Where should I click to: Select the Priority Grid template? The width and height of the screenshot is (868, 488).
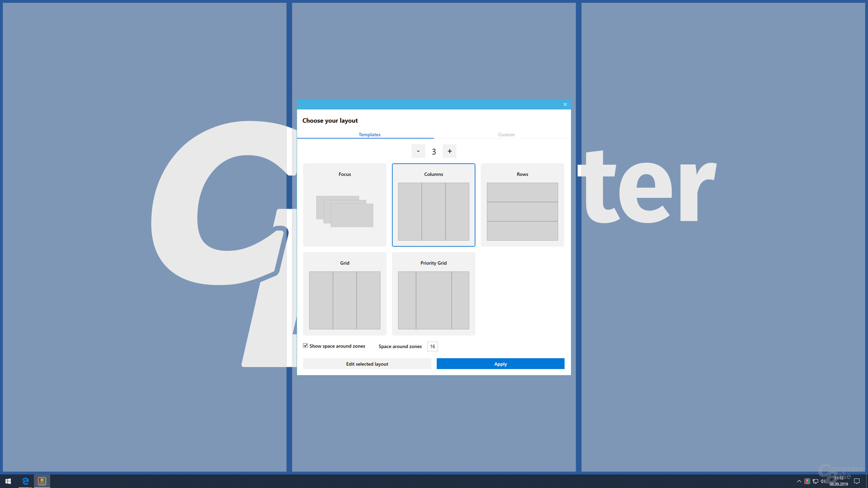coord(433,294)
